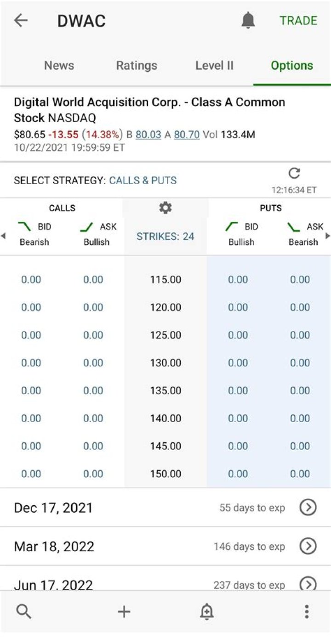Change the STRIKES: 24 count

165,237
